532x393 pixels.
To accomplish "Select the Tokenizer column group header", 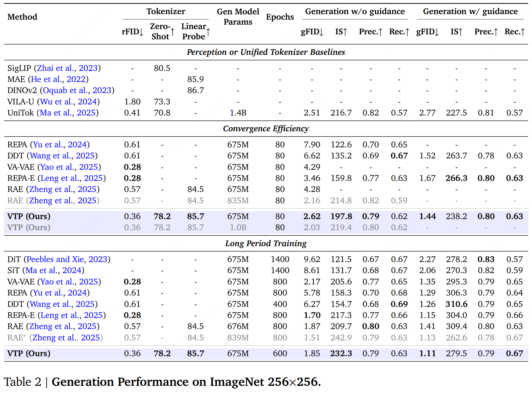I will coord(166,11).
